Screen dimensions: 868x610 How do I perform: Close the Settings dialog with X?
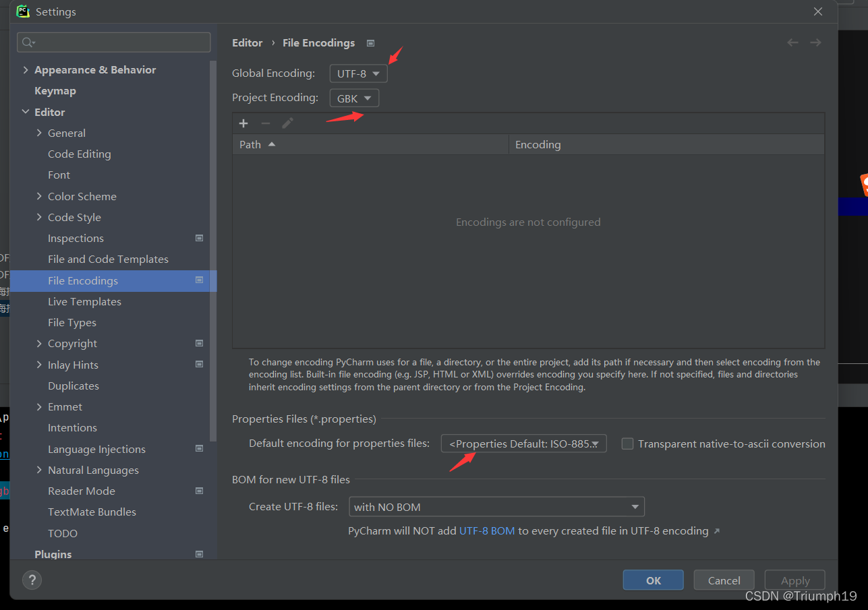pos(818,11)
